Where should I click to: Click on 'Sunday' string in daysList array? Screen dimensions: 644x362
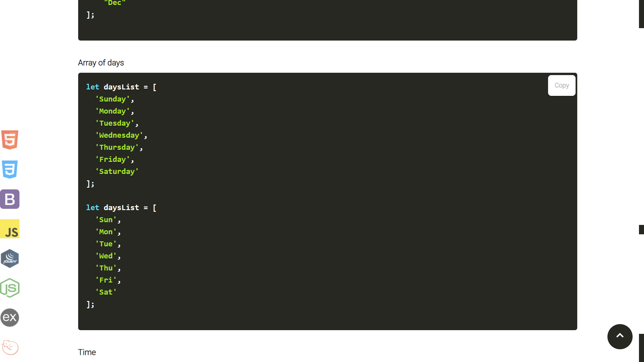(x=112, y=99)
